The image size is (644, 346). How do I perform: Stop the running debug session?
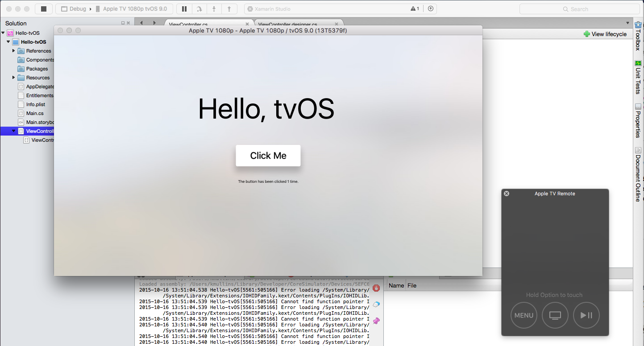point(44,9)
